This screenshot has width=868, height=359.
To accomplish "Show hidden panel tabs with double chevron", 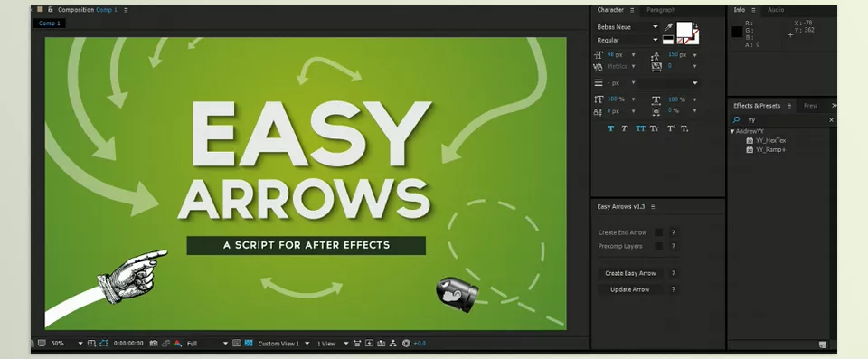I will [x=834, y=106].
